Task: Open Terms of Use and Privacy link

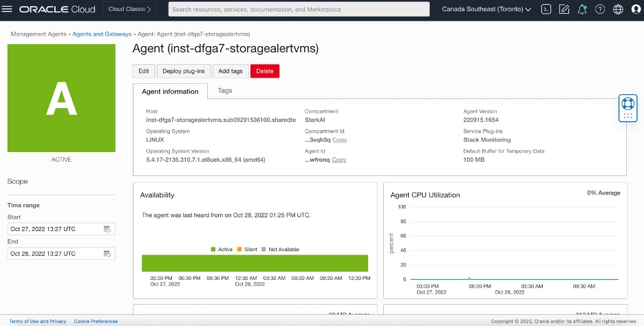Action: click(x=38, y=321)
